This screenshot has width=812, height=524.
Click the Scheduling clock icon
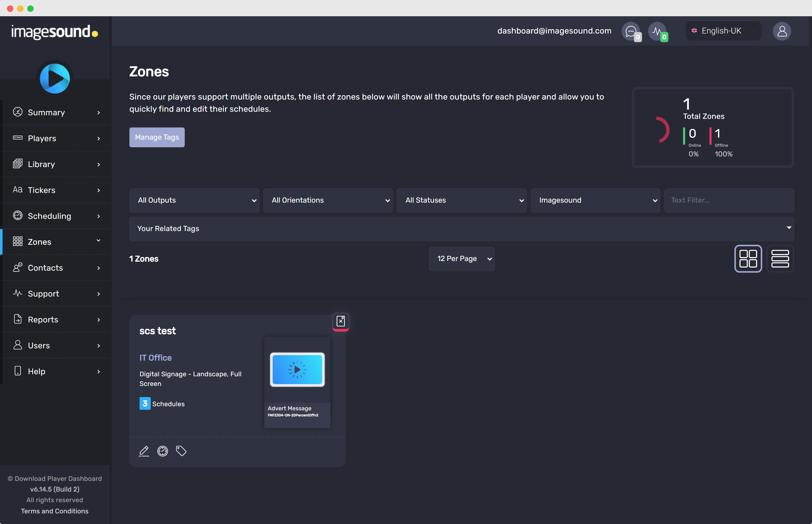tap(18, 215)
